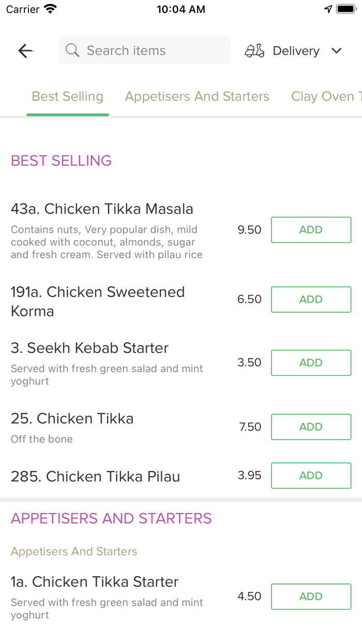
Task: Expand the chevron next to Delivery
Action: (x=336, y=51)
